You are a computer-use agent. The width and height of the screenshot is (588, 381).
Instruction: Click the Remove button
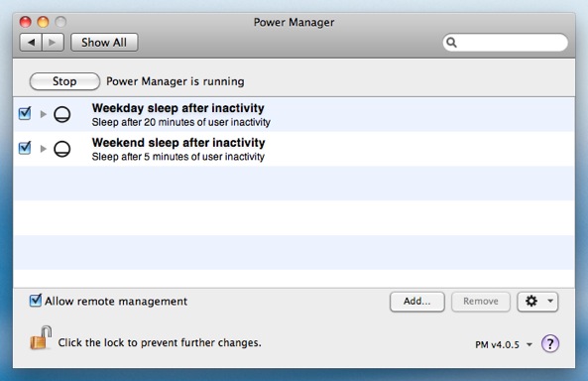[x=481, y=302]
